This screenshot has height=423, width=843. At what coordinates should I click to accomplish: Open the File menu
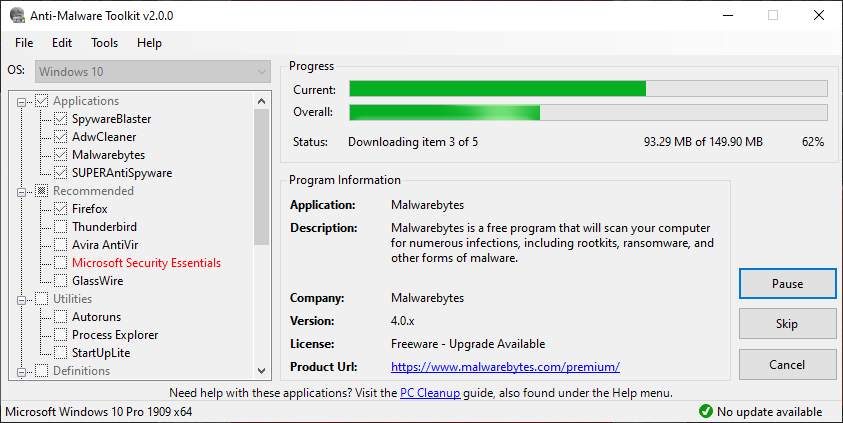(x=24, y=43)
